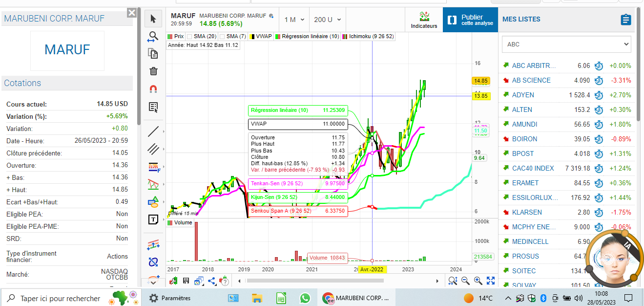Click the save floppy disk icon
Viewport: 644px width, 306px height.
pos(186,281)
